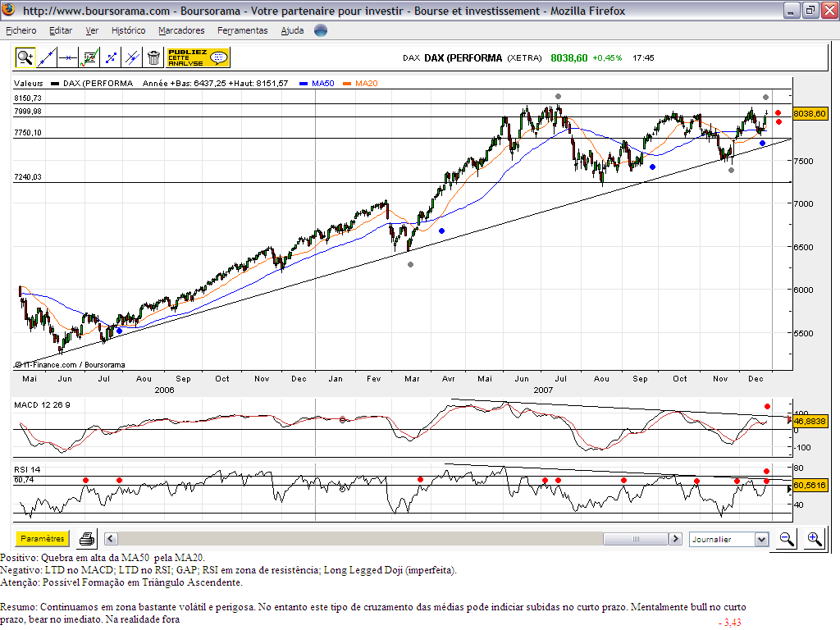Click the zoom out magnifier icon
The height and width of the screenshot is (630, 840).
click(787, 538)
